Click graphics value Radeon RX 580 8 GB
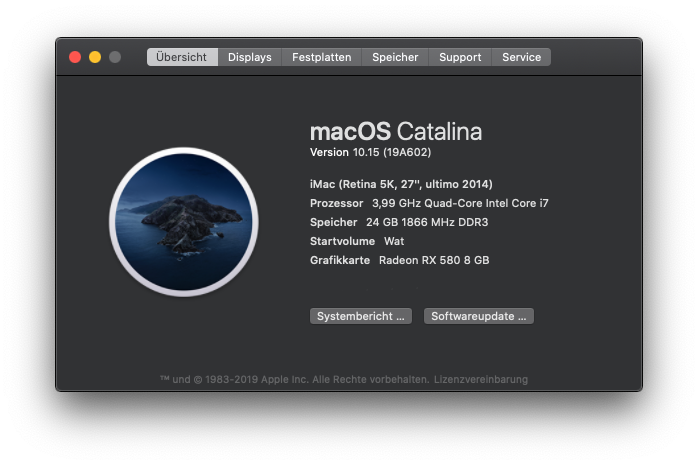 (x=434, y=260)
